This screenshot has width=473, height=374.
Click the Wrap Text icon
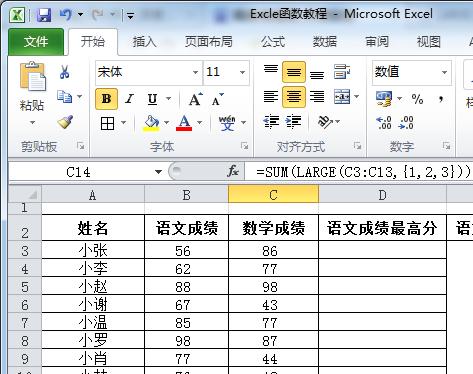point(342,72)
